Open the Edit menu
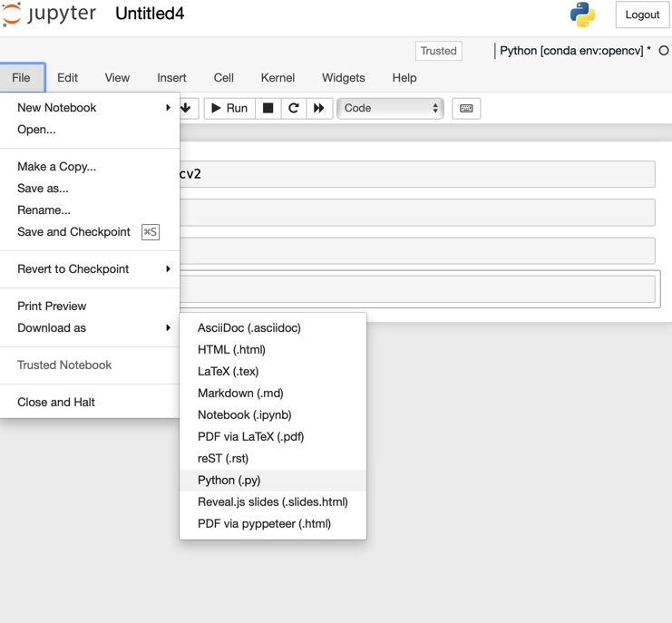 68,78
